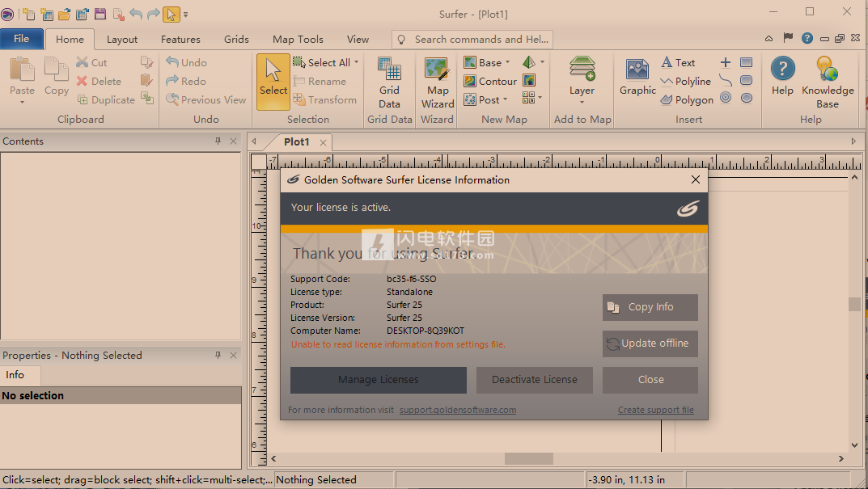The height and width of the screenshot is (489, 868).
Task: Unpin the Contents panel
Action: tap(217, 141)
